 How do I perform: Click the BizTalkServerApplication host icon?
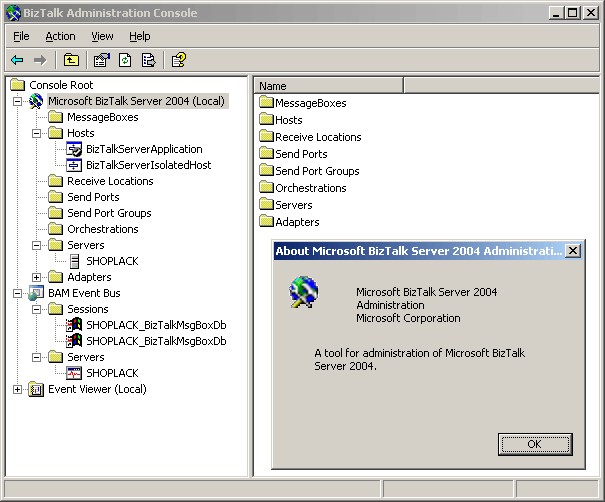tap(74, 149)
